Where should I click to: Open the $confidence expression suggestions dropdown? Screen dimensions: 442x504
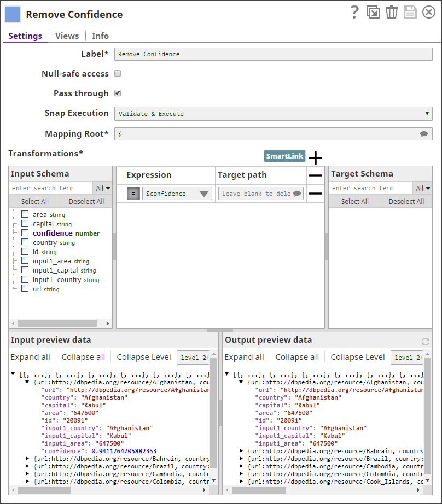pyautogui.click(x=204, y=193)
